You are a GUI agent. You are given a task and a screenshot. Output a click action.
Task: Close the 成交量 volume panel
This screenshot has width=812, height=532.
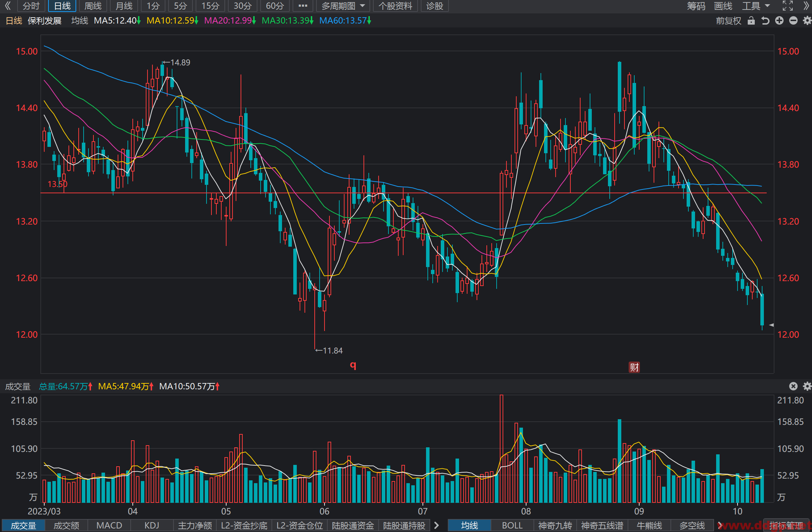[793, 386]
